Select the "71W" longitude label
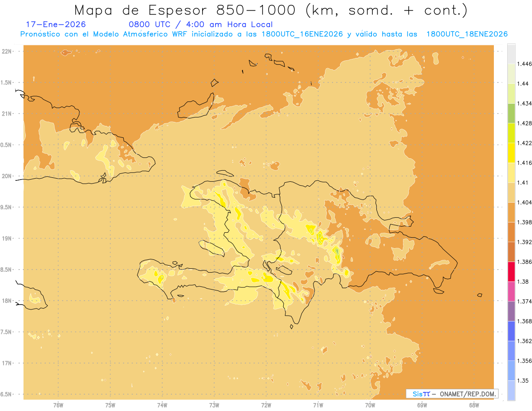 (318, 405)
